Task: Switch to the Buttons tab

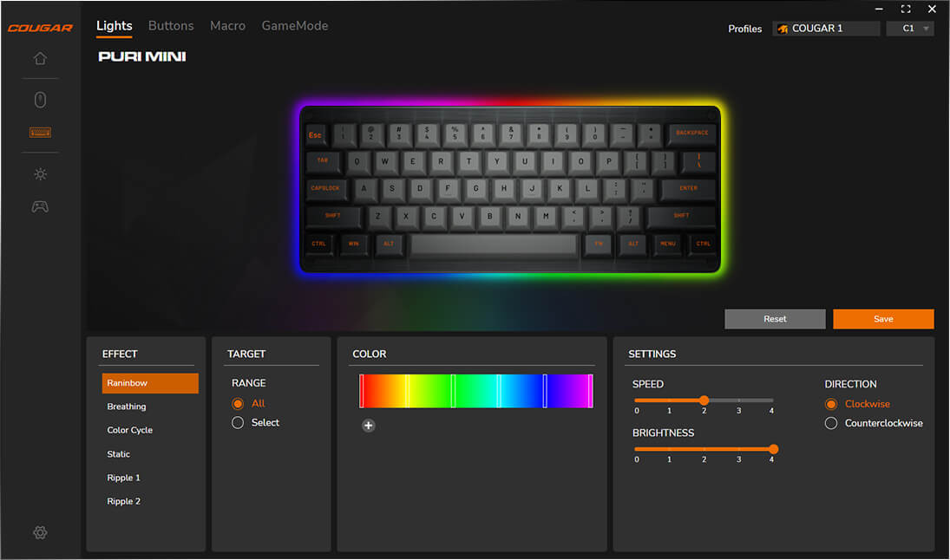Action: point(171,26)
